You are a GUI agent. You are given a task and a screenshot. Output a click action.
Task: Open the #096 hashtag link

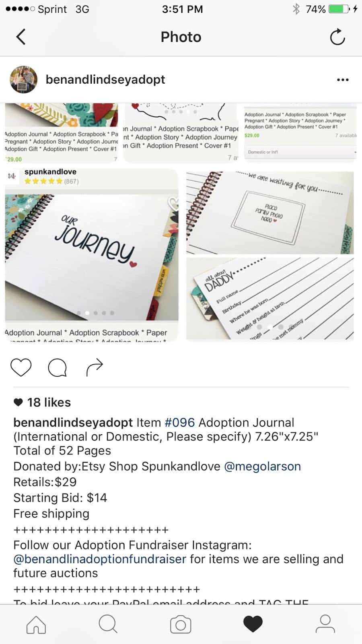(180, 423)
